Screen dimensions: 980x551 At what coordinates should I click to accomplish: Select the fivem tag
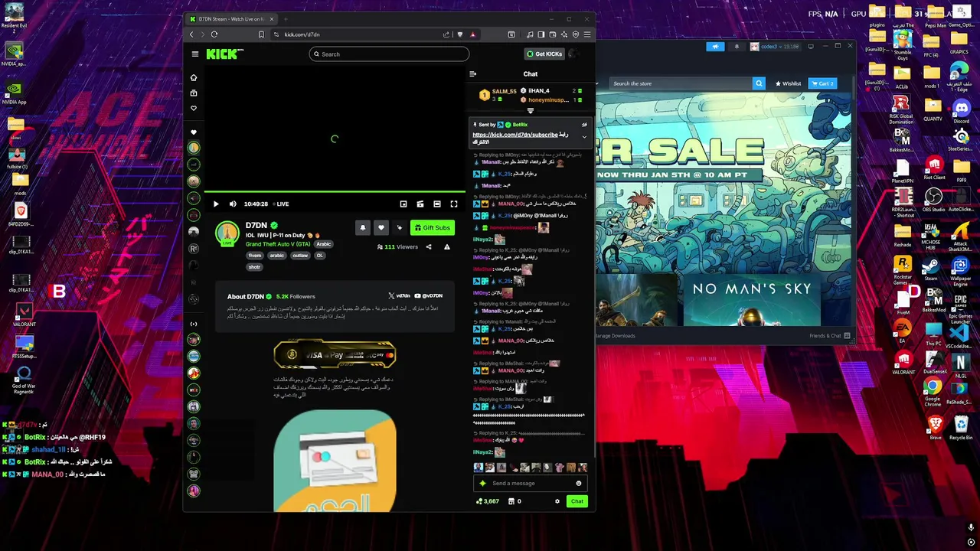[255, 256]
